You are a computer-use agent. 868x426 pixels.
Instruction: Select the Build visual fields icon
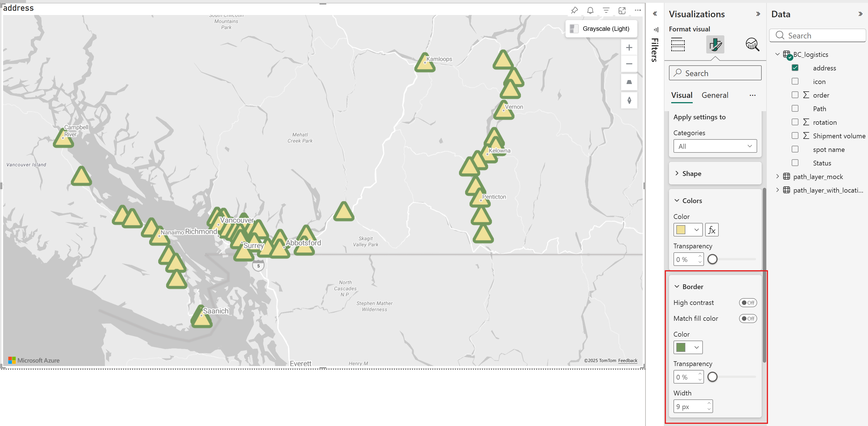point(678,44)
